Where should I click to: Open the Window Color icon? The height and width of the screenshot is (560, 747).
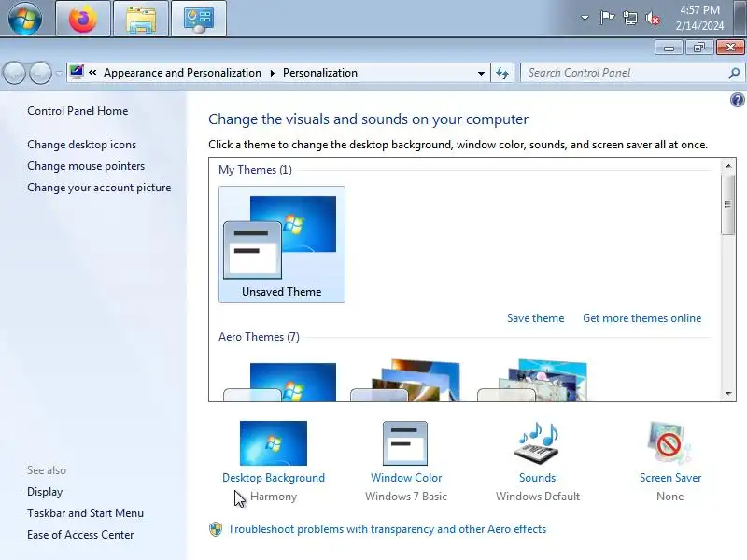(x=405, y=443)
